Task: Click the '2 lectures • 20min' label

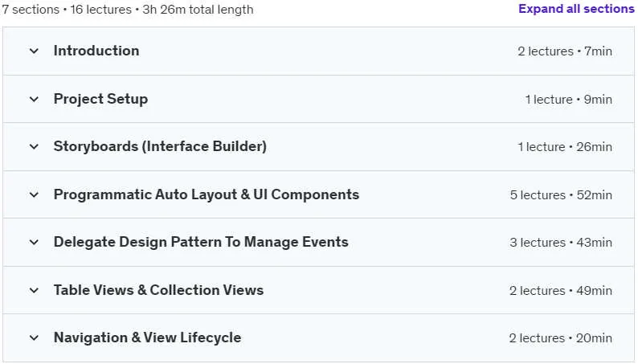Action: click(x=561, y=338)
